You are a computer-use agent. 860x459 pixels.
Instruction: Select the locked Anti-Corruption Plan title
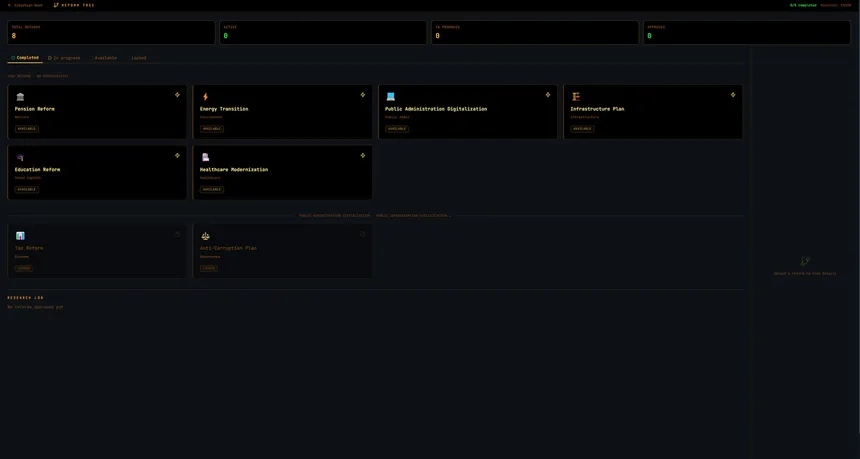coord(228,248)
